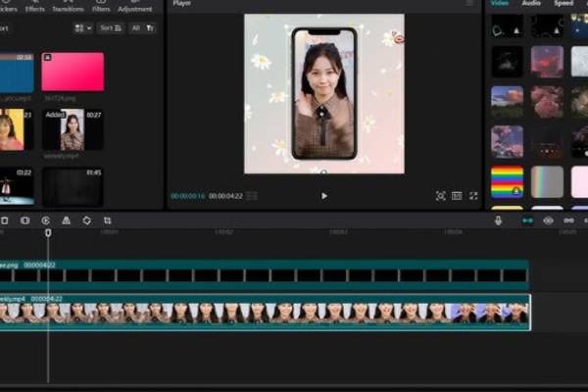Click the microphone record icon above the timeline

point(498,220)
